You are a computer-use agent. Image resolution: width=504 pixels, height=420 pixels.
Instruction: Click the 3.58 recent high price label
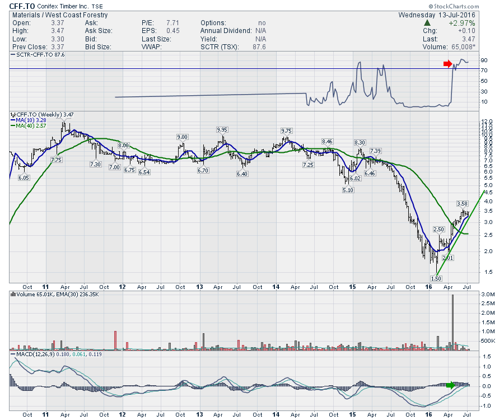coord(462,203)
